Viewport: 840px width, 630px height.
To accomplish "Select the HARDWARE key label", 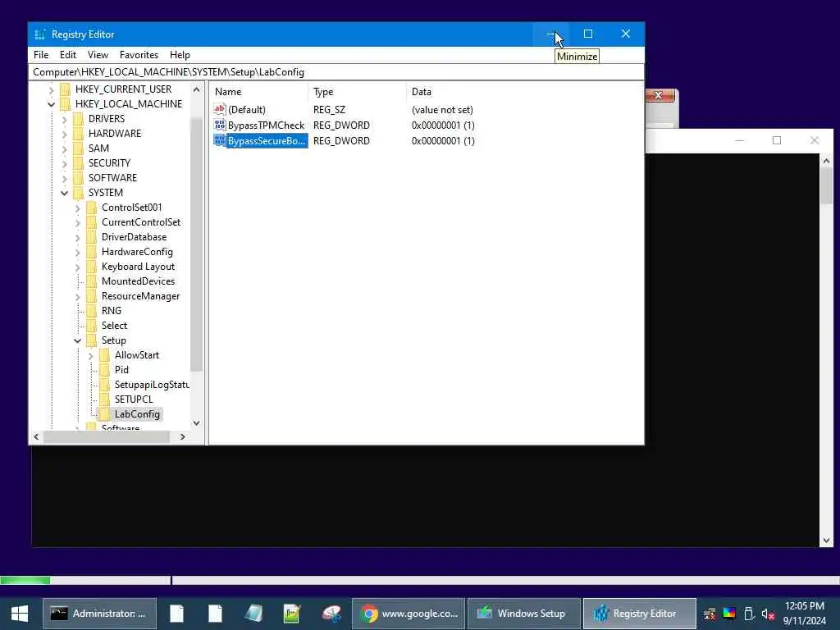I will pos(115,134).
